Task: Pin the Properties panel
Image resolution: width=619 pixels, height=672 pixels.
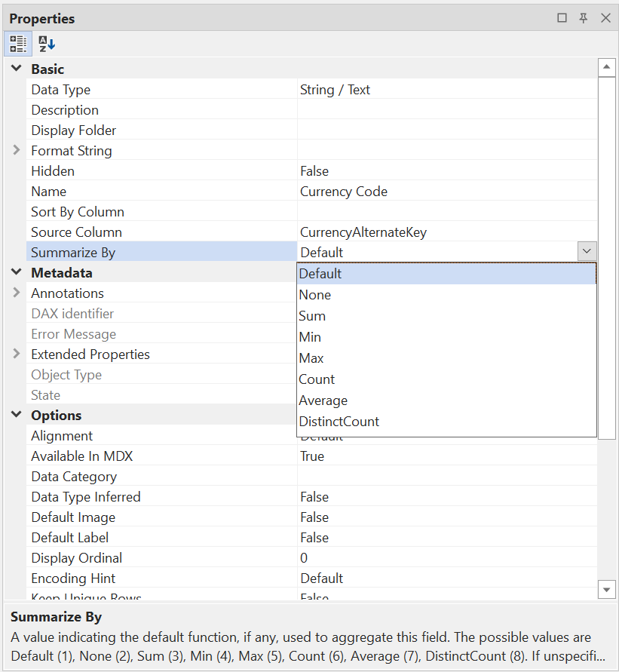Action: (x=583, y=18)
